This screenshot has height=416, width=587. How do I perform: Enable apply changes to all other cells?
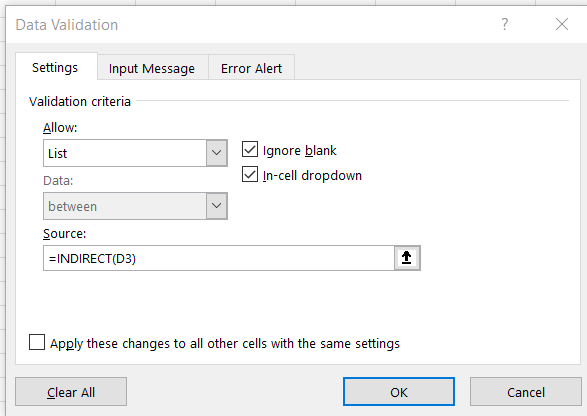click(37, 342)
